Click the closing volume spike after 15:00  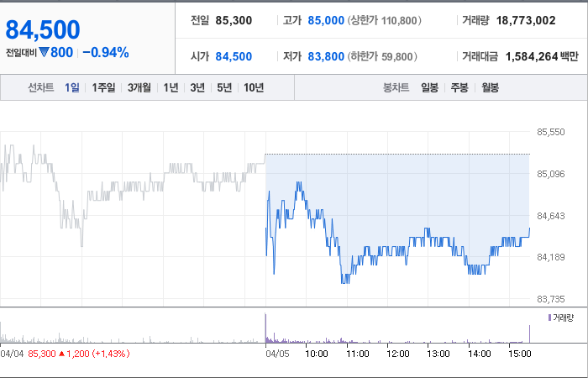click(x=529, y=334)
